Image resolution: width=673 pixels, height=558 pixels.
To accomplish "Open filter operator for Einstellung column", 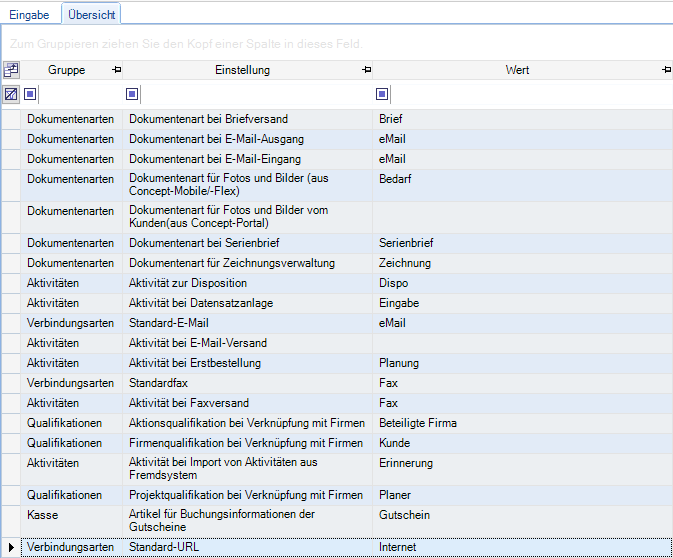I will (132, 94).
